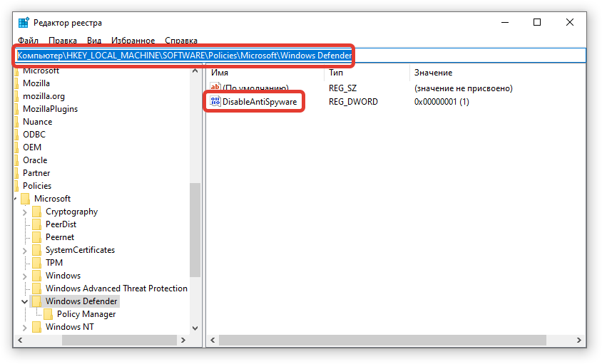The width and height of the screenshot is (602, 364).
Task: Click tree pane scroll down arrow
Action: tap(195, 328)
